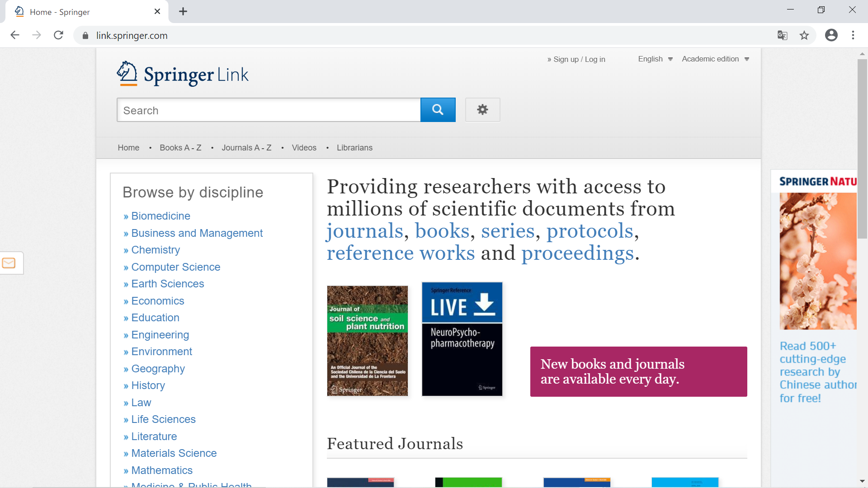
Task: Open Journals A - Z
Action: click(246, 148)
